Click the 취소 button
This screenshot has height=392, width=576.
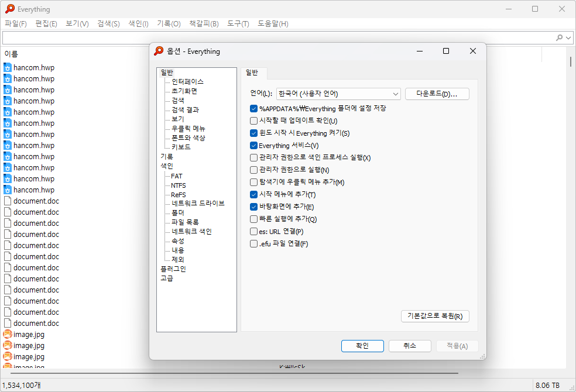pos(410,346)
